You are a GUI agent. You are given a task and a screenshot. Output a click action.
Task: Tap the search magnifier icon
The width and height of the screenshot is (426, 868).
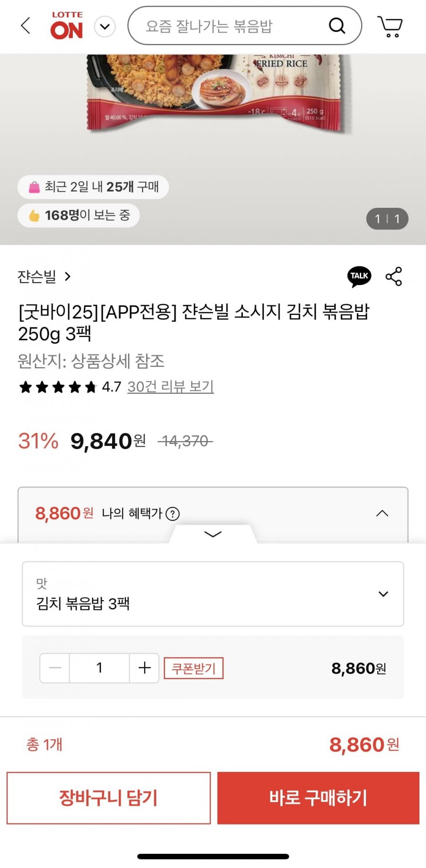pos(337,26)
